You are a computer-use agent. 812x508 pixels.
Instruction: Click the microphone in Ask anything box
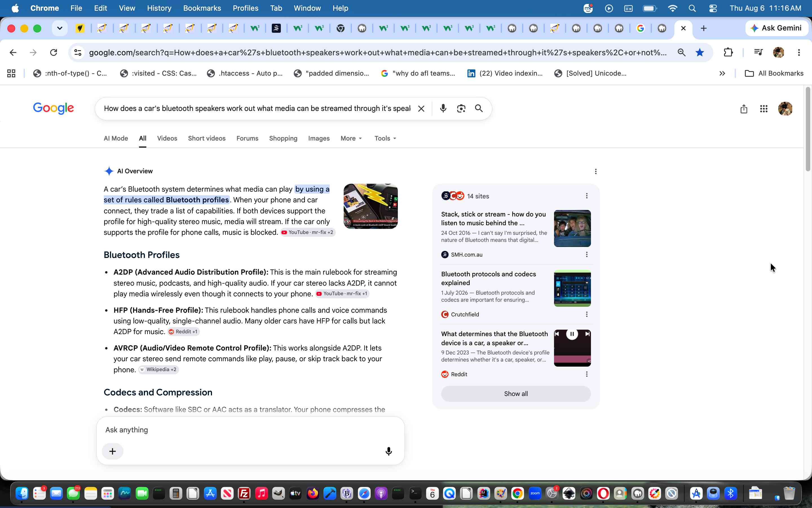click(x=389, y=451)
